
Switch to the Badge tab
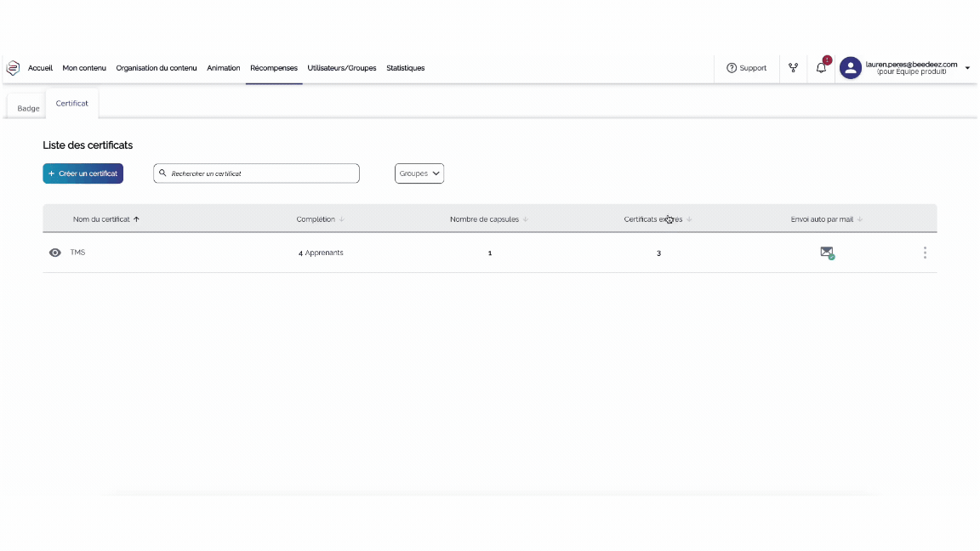28,108
